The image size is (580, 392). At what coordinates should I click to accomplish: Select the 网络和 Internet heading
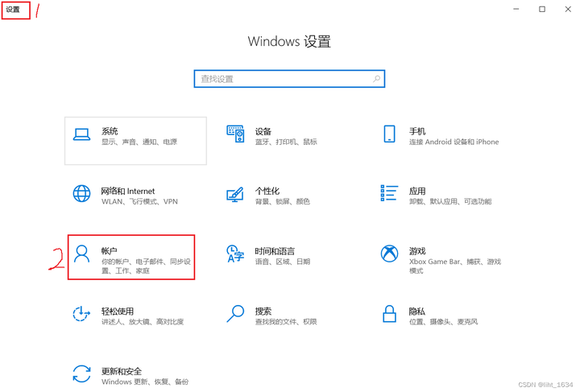click(x=128, y=191)
